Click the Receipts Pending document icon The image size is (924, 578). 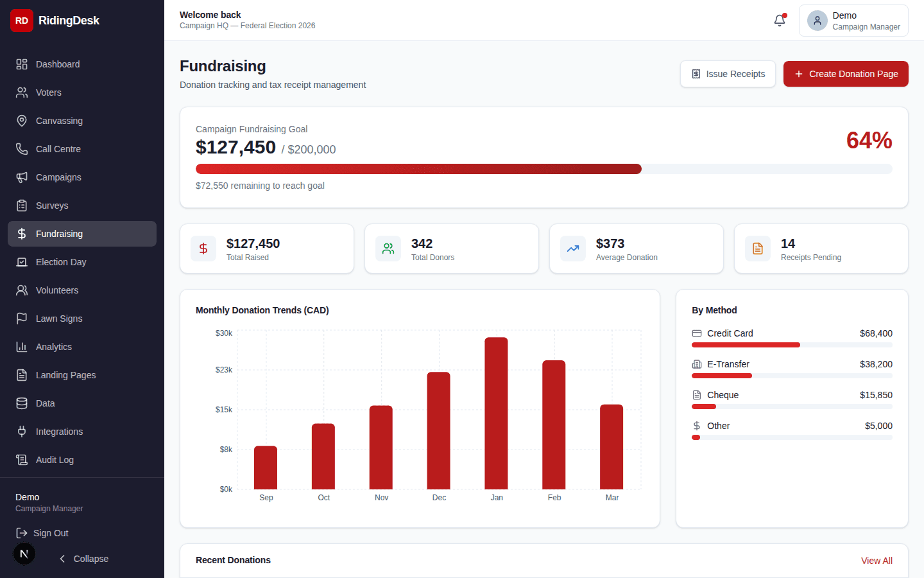point(758,249)
